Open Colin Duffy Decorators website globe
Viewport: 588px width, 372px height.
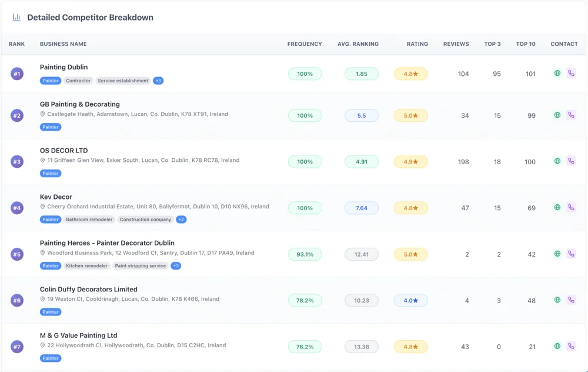tap(557, 300)
